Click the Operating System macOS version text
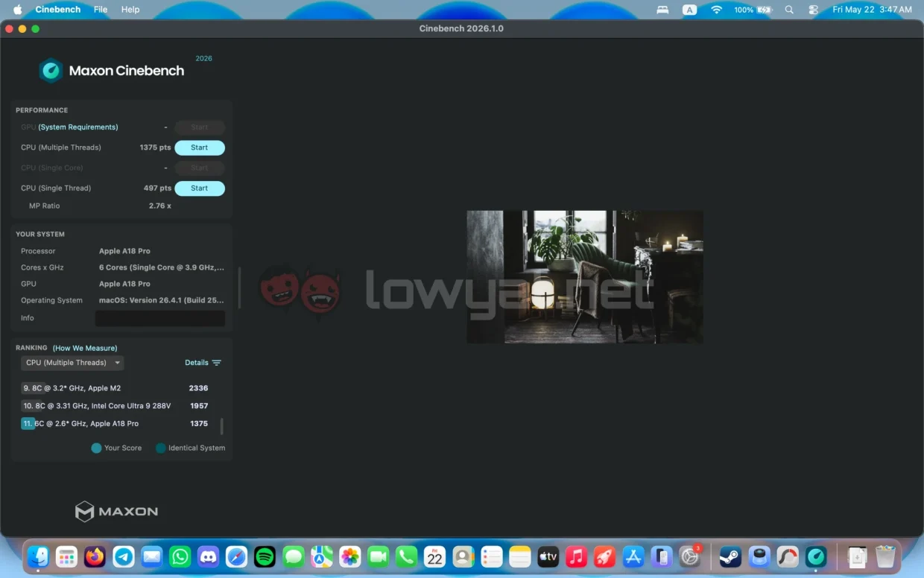924x578 pixels. (x=162, y=300)
